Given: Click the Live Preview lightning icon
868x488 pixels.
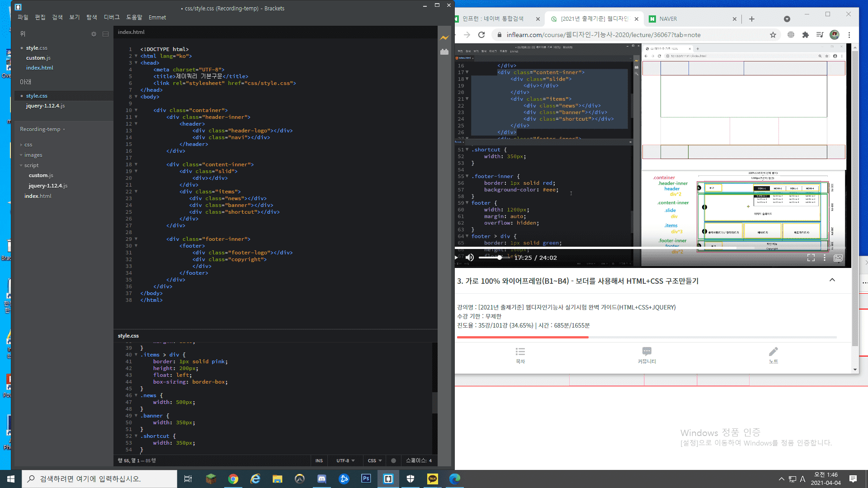Looking at the screenshot, I should point(444,38).
